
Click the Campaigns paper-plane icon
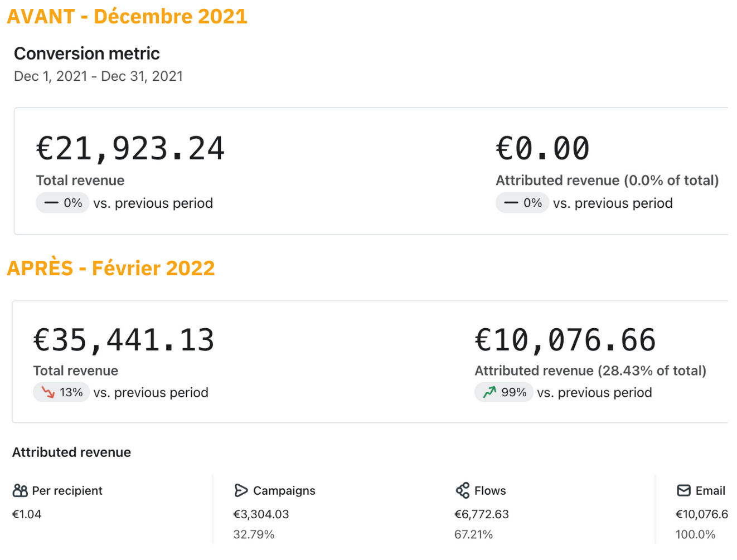[241, 490]
